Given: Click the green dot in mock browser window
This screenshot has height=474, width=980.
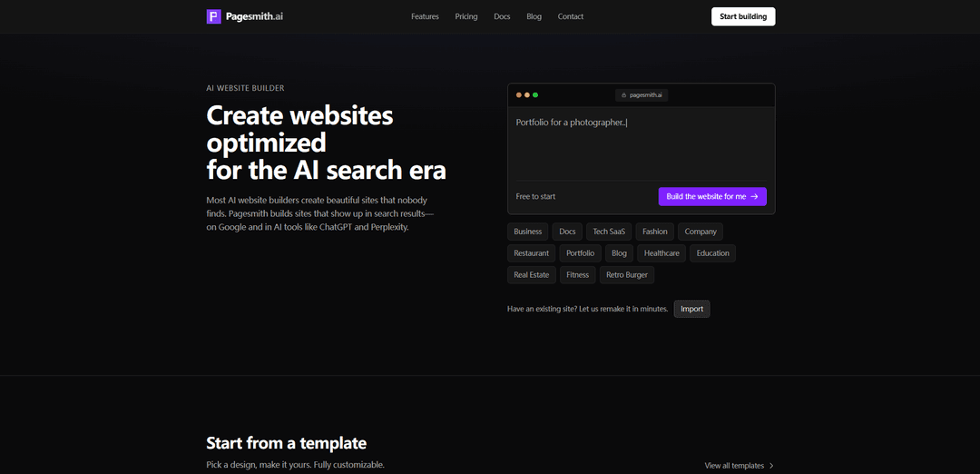Looking at the screenshot, I should [x=535, y=95].
